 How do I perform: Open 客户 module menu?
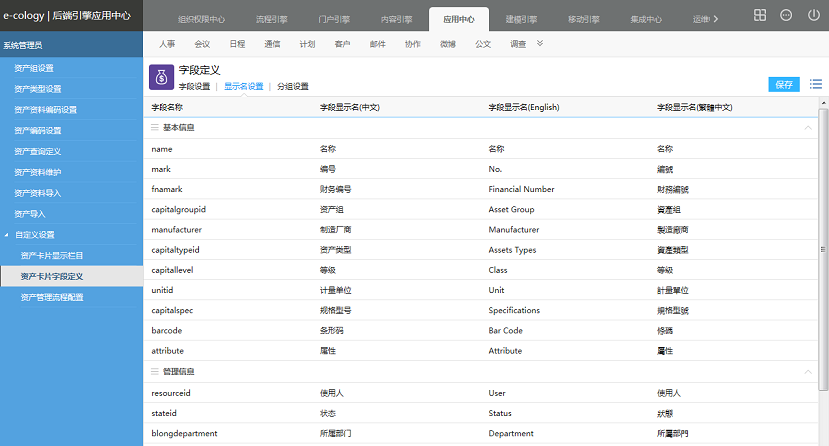point(343,44)
